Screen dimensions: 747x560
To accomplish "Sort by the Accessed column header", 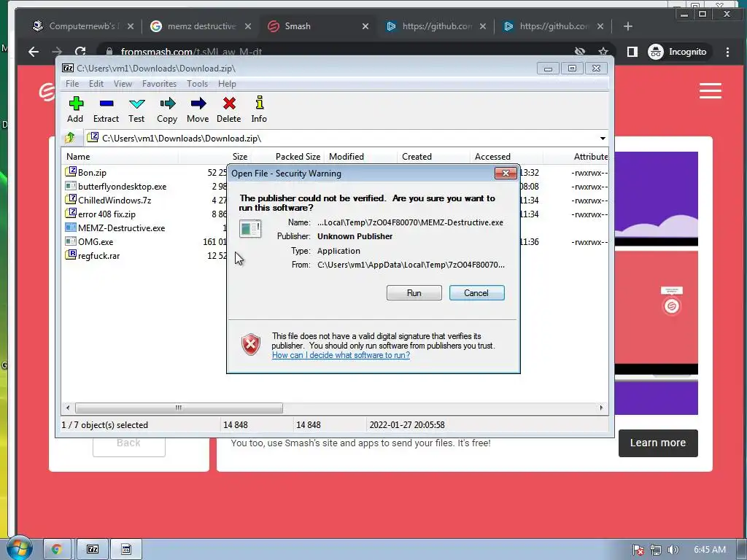I will (506, 156).
